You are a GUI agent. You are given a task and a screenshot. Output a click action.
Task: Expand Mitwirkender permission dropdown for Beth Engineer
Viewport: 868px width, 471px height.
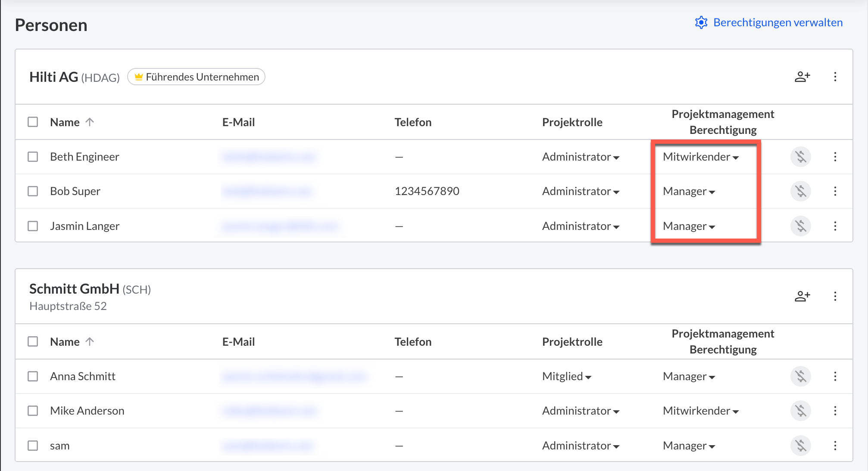coord(701,157)
